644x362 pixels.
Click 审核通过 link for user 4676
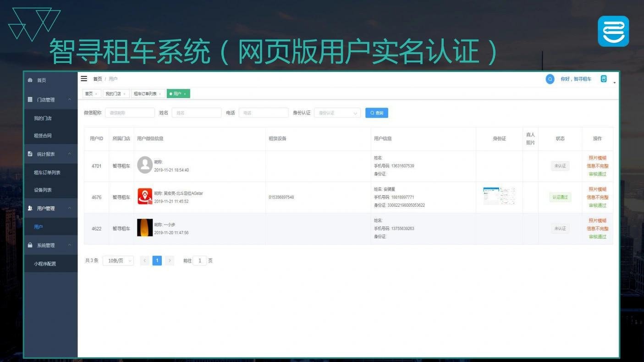(597, 204)
